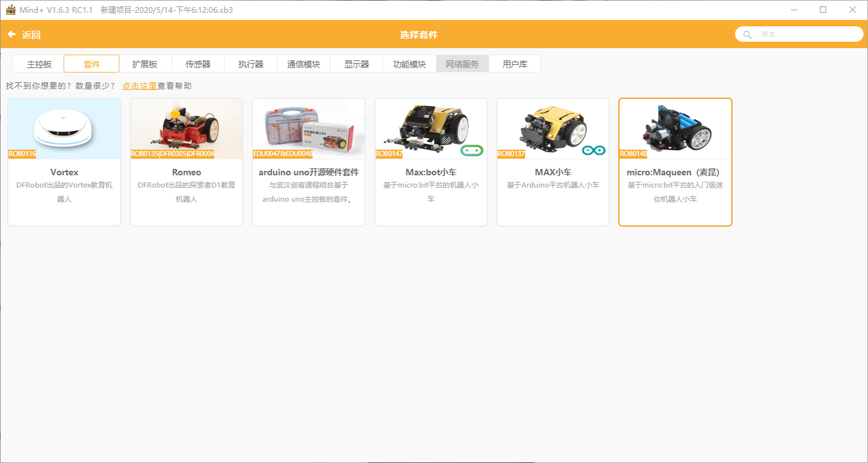Select the Romeo robot car thumbnail
Screen dimensions: 868x463
click(x=187, y=128)
